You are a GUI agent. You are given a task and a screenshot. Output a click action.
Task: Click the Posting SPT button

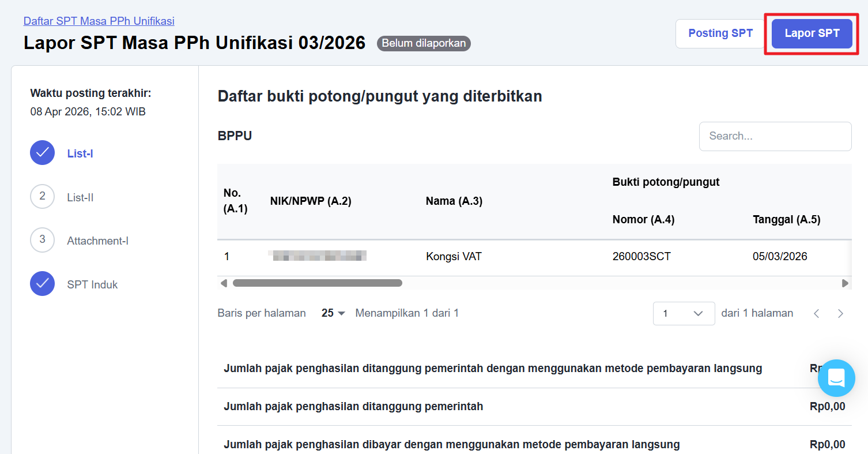(x=720, y=33)
